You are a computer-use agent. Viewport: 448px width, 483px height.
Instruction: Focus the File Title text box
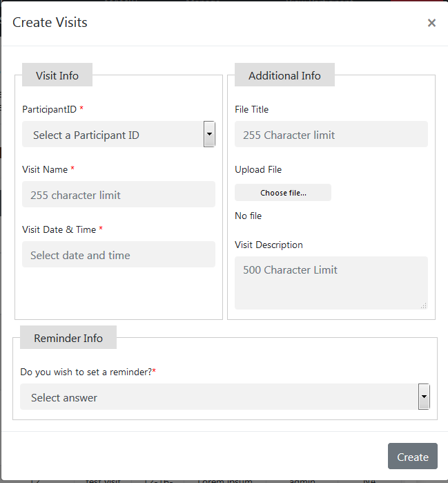pos(331,135)
